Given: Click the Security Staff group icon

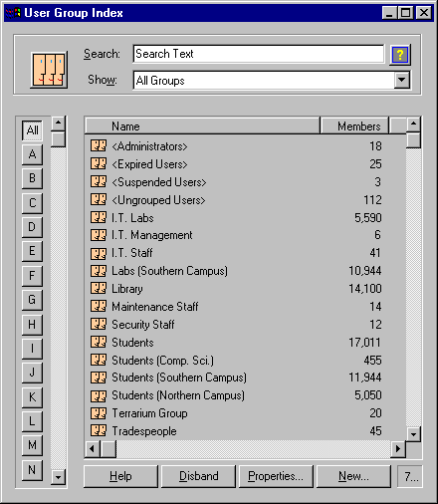Looking at the screenshot, I should click(99, 324).
